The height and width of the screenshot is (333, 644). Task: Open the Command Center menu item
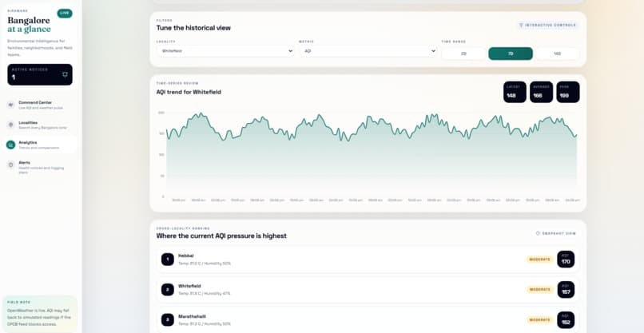point(40,105)
